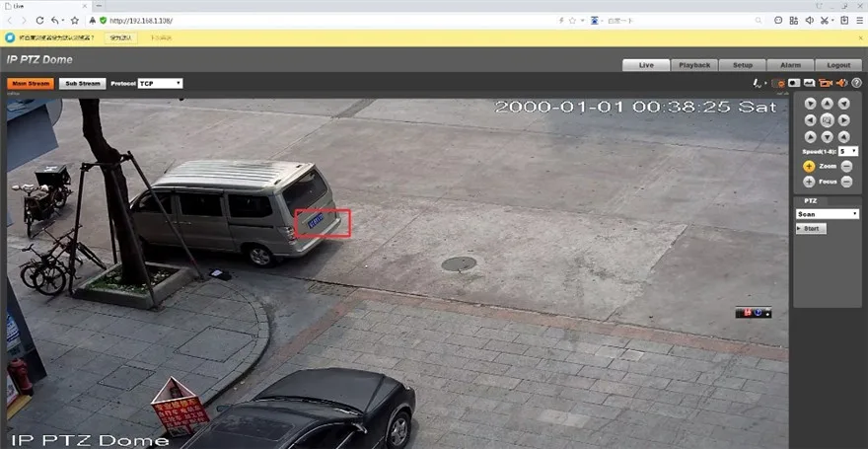Click the dismiss link in yellow notification bar
This screenshot has height=449, width=868.
point(161,38)
